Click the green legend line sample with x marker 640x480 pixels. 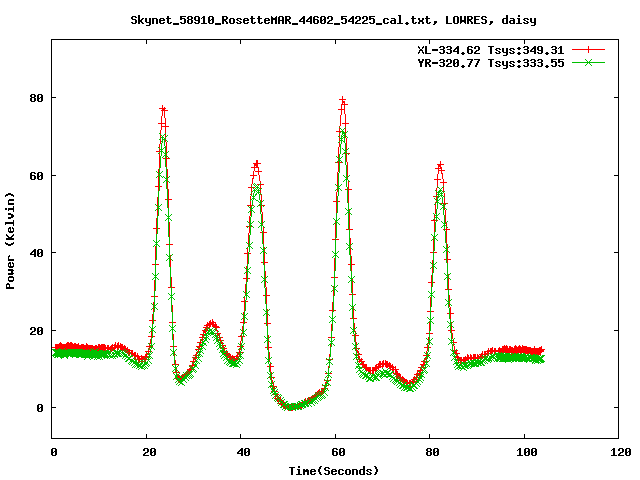(588, 62)
